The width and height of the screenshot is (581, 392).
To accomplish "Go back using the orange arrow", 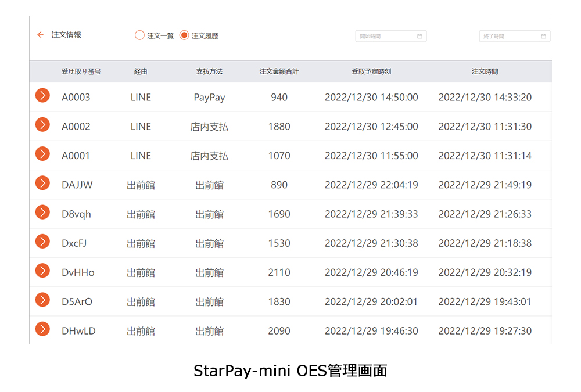I will (41, 35).
